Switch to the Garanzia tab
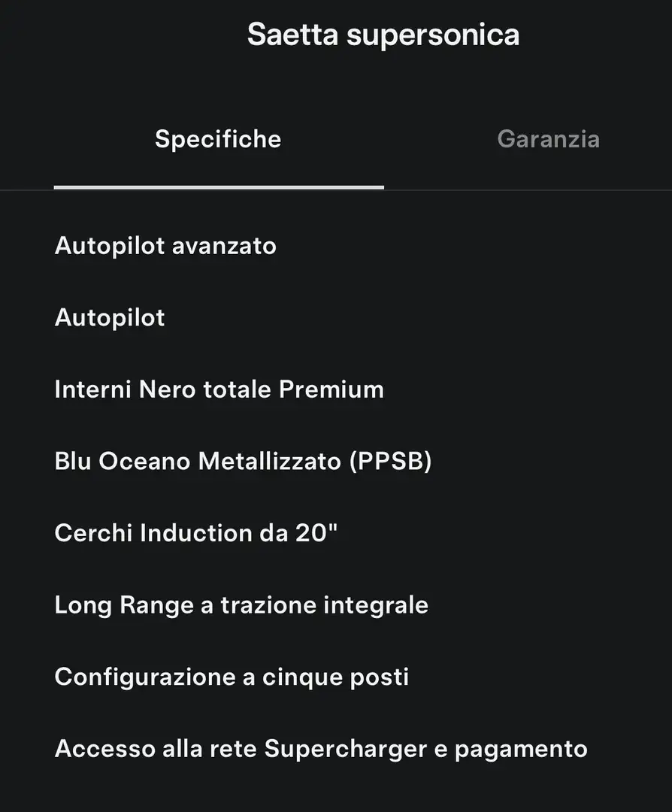672x812 pixels. (x=548, y=139)
